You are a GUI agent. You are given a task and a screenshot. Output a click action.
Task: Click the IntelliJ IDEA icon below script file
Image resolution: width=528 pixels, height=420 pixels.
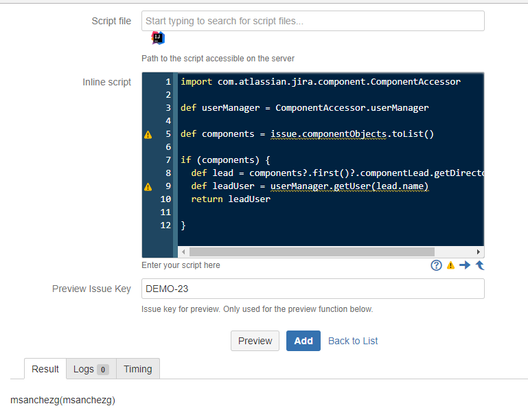point(158,38)
